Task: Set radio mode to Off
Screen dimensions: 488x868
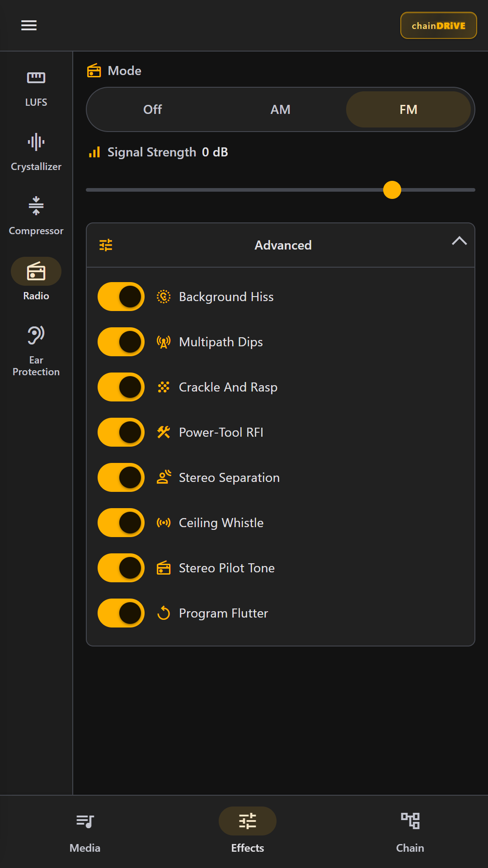Action: point(153,109)
